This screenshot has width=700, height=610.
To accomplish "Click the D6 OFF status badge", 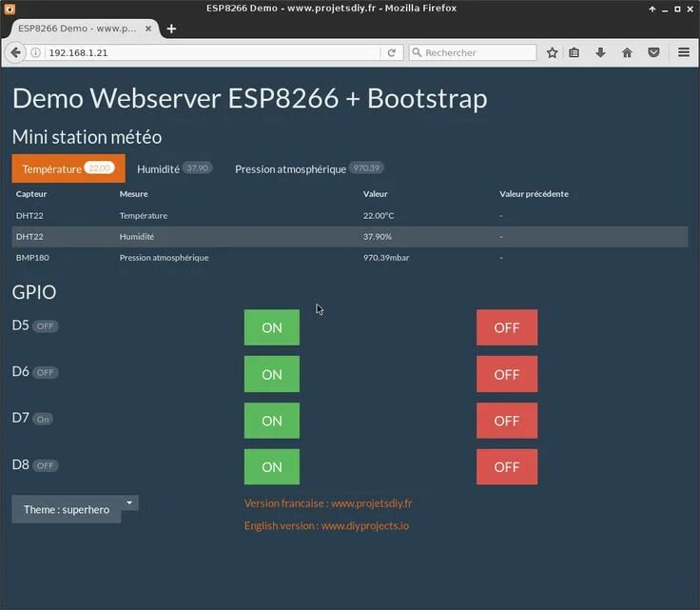I will click(x=45, y=372).
